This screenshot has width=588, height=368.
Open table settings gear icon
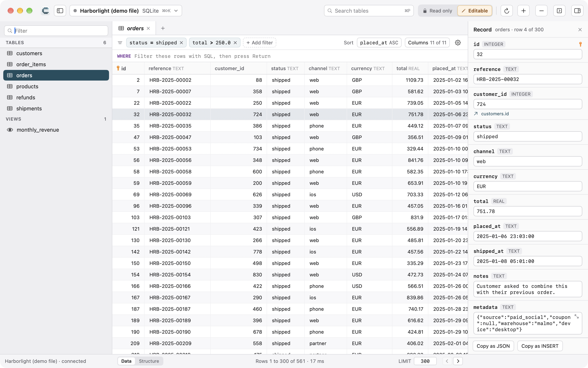[x=458, y=43]
